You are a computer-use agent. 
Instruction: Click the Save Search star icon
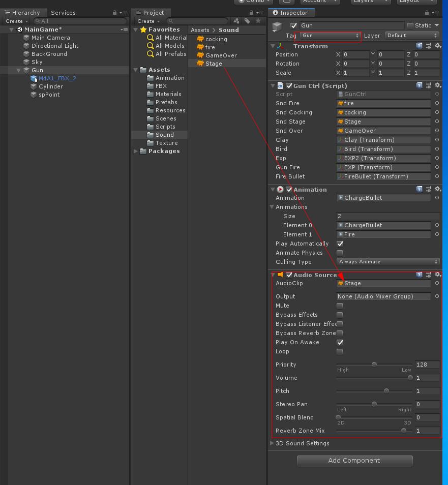coord(258,21)
